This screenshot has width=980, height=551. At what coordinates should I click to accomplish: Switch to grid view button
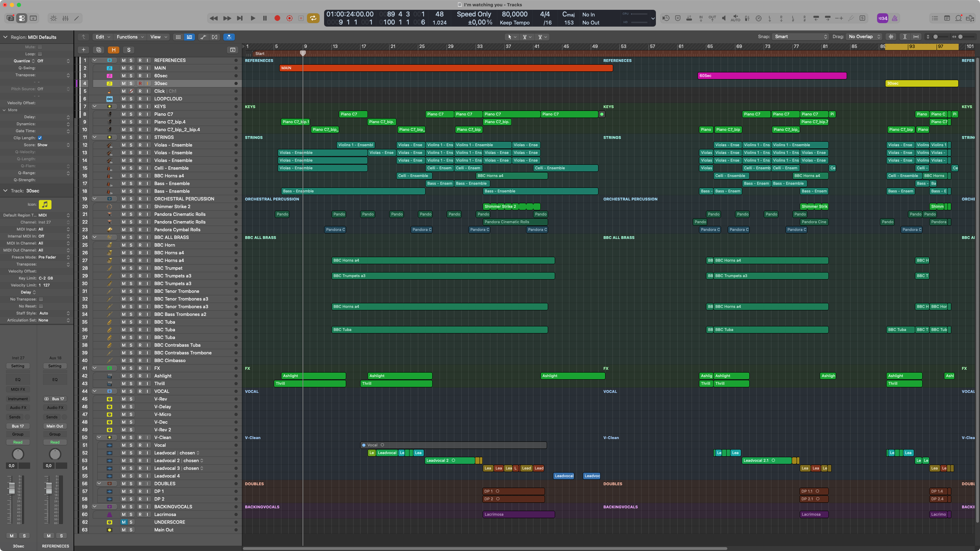[x=178, y=37]
